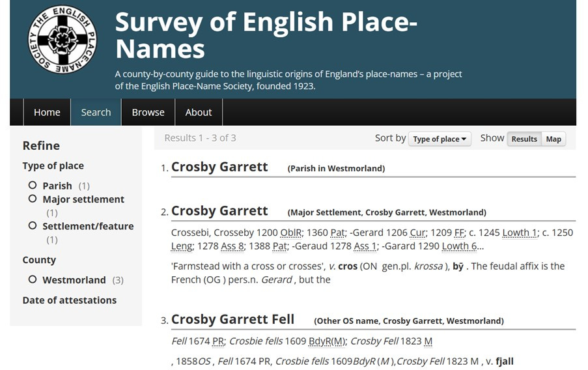Select the Settlement/feature filter radio

[x=33, y=226]
